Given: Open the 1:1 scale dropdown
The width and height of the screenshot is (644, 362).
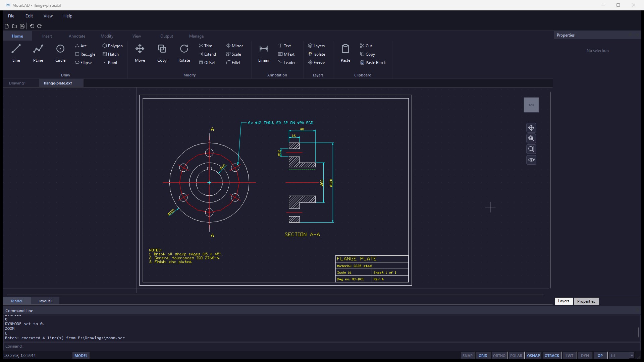Looking at the screenshot, I should tap(622, 356).
